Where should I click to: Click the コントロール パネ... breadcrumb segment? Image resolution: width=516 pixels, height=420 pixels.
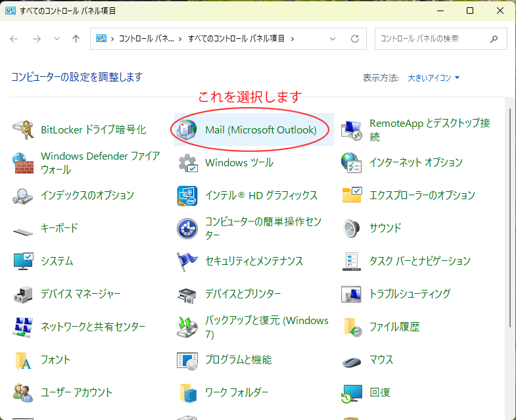[146, 39]
